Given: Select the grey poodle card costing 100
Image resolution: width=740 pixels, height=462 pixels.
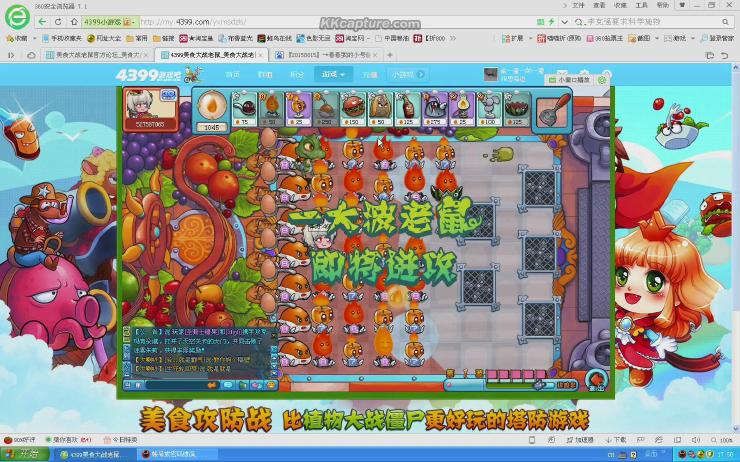Looking at the screenshot, I should pyautogui.click(x=489, y=109).
